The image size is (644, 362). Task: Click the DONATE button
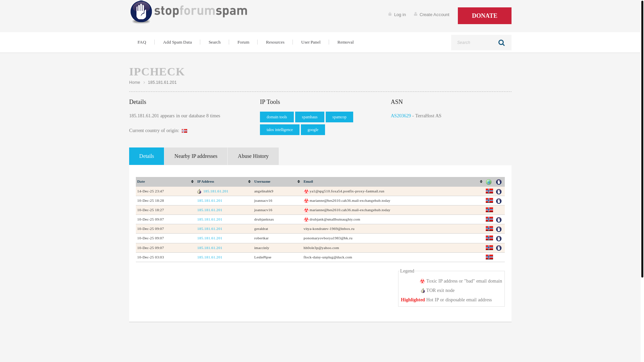(x=485, y=16)
